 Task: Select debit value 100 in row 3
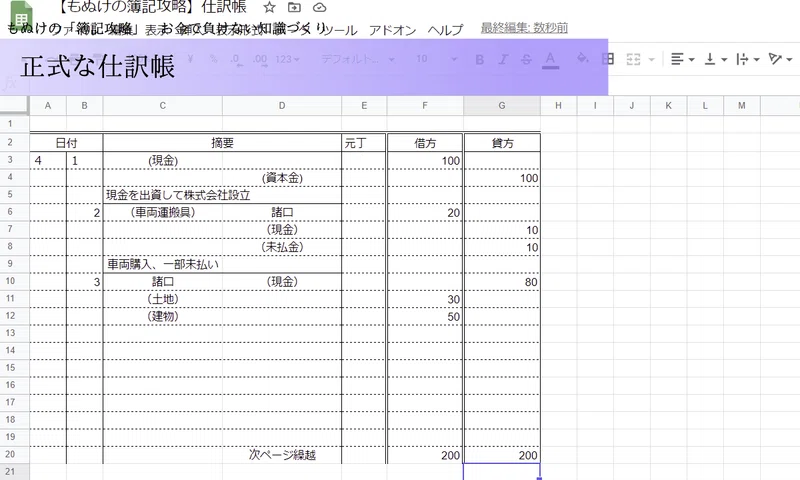click(425, 161)
